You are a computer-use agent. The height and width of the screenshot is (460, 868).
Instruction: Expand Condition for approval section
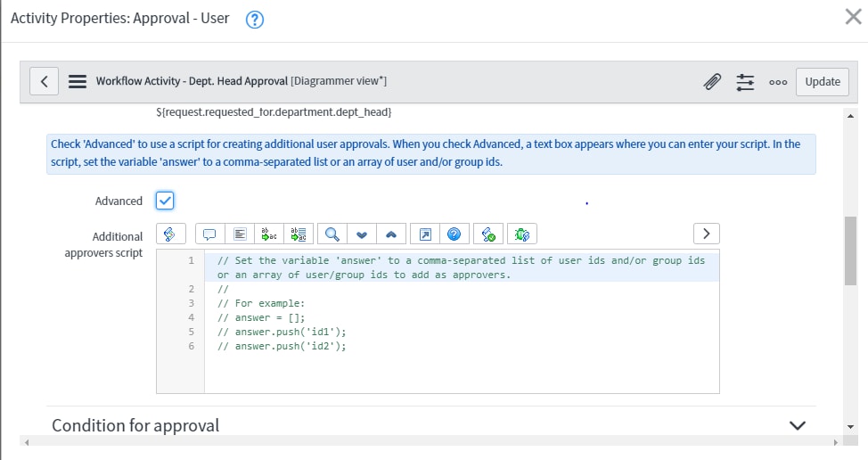tap(797, 425)
